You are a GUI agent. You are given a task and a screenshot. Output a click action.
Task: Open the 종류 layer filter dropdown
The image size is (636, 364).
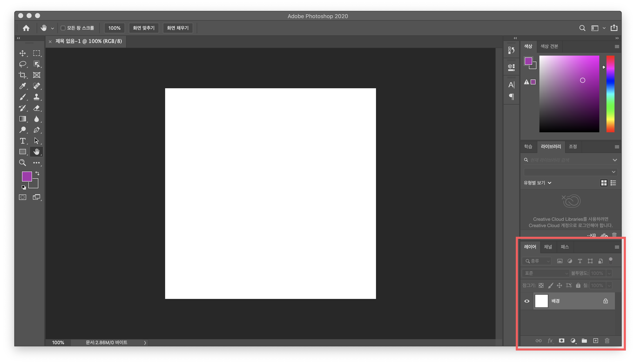[537, 261]
